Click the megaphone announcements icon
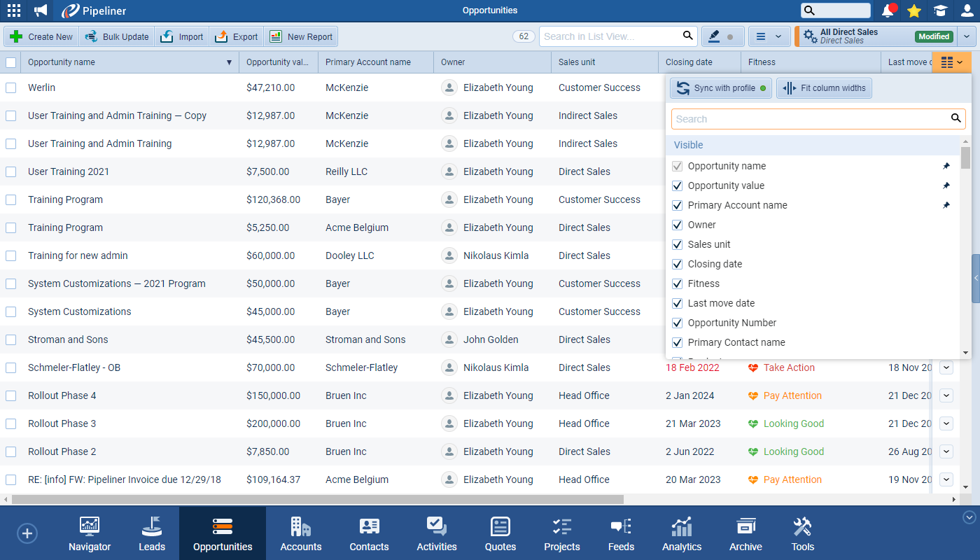This screenshot has height=560, width=980. tap(41, 10)
